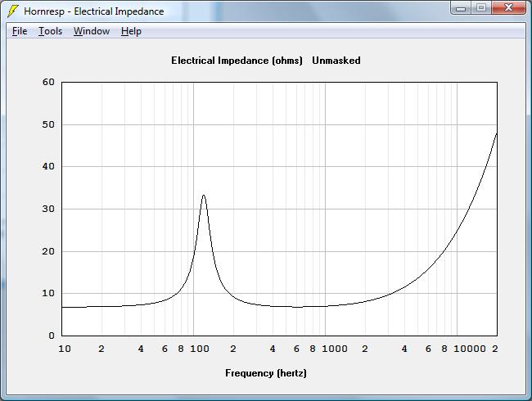Click the '10000' frequency axis label

[470, 349]
